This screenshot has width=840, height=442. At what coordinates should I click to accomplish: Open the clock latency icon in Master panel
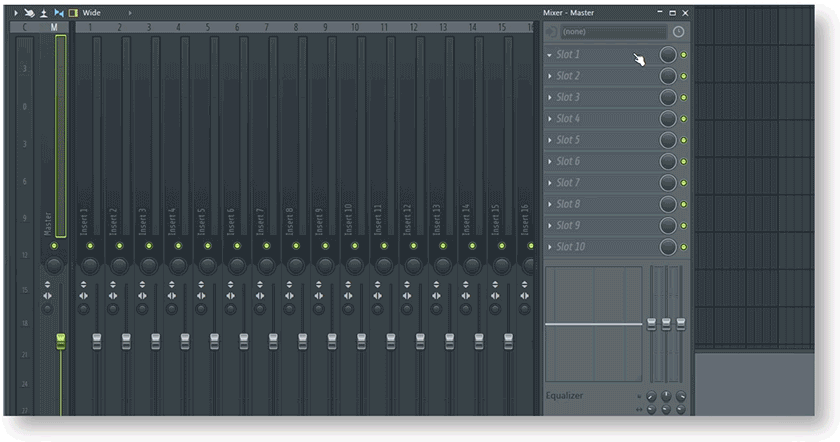[678, 32]
